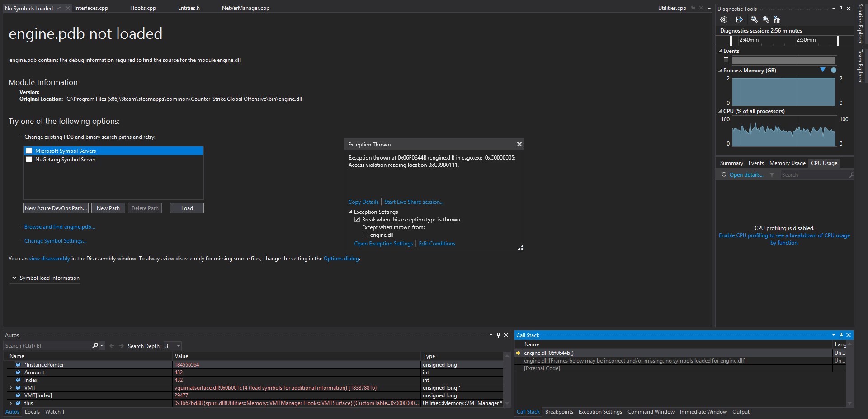Click the blue triangle marker in Process Memory

pos(823,70)
